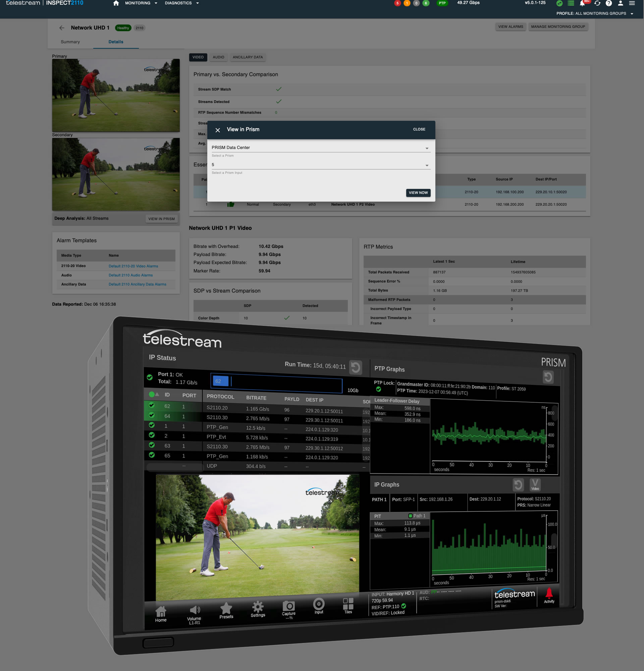The image size is (644, 671).
Task: Expand the DIAGNOSTICS menu
Action: tap(182, 3)
